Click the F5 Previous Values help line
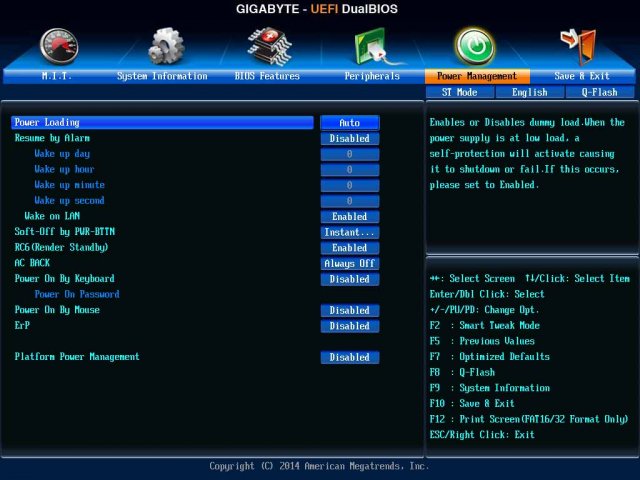The image size is (640, 480). (x=482, y=341)
